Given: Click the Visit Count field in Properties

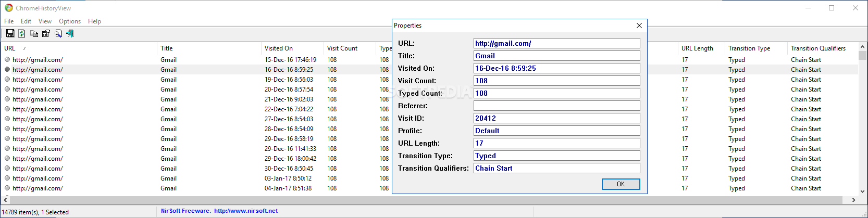Looking at the screenshot, I should 556,81.
